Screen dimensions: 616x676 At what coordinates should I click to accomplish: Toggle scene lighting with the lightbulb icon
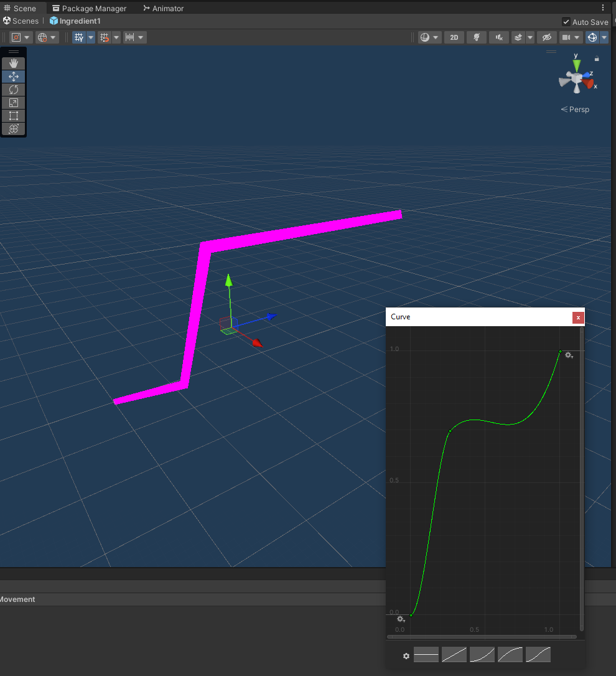pyautogui.click(x=477, y=37)
